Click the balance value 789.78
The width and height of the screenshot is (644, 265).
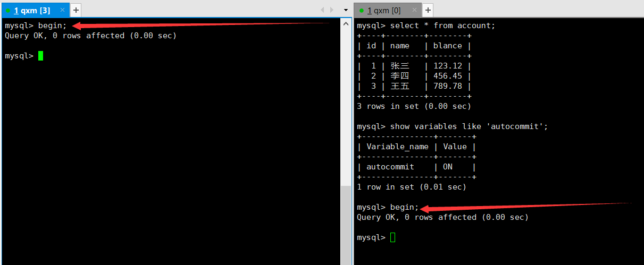click(447, 86)
